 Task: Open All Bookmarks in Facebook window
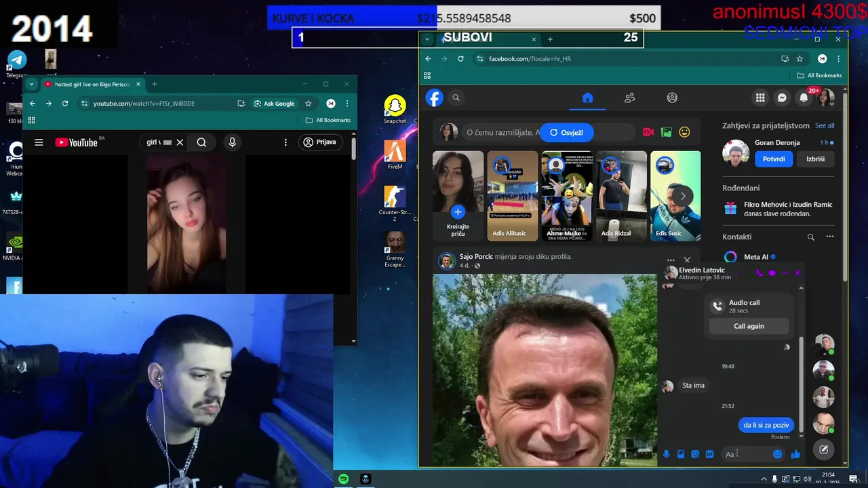pyautogui.click(x=819, y=75)
